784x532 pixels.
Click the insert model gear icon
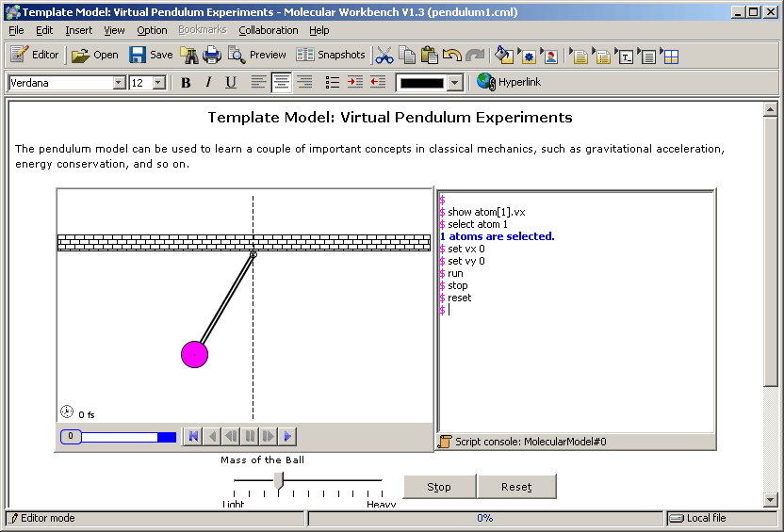(x=528, y=56)
